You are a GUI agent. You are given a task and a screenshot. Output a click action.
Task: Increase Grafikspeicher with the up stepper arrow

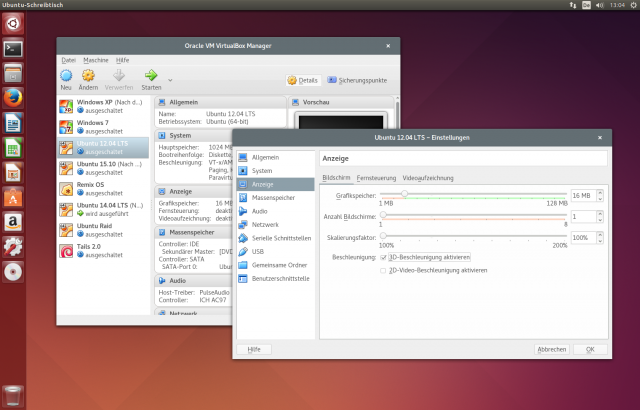(x=600, y=193)
